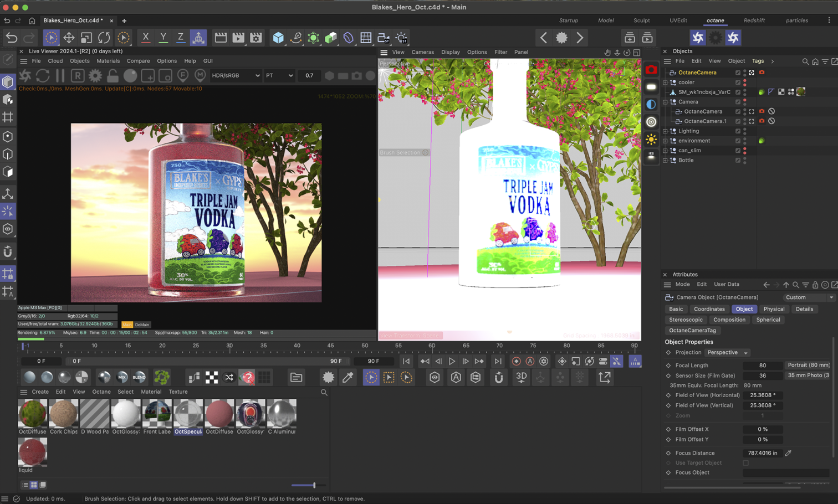Viewport: 838px width, 504px height.
Task: Toggle can_slim visibility dots
Action: [745, 151]
